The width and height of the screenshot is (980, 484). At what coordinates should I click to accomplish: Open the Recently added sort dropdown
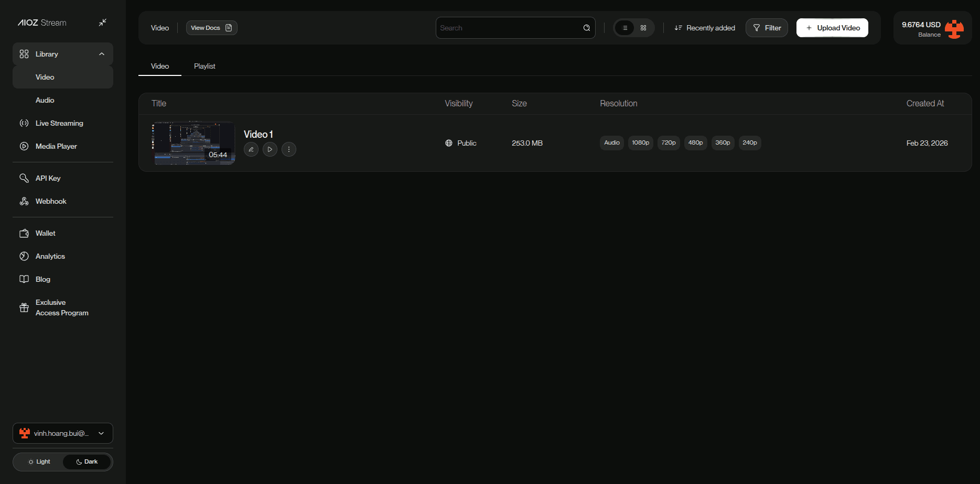705,28
